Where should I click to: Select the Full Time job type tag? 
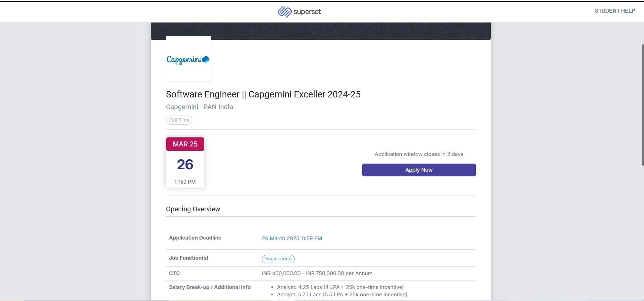tap(179, 120)
